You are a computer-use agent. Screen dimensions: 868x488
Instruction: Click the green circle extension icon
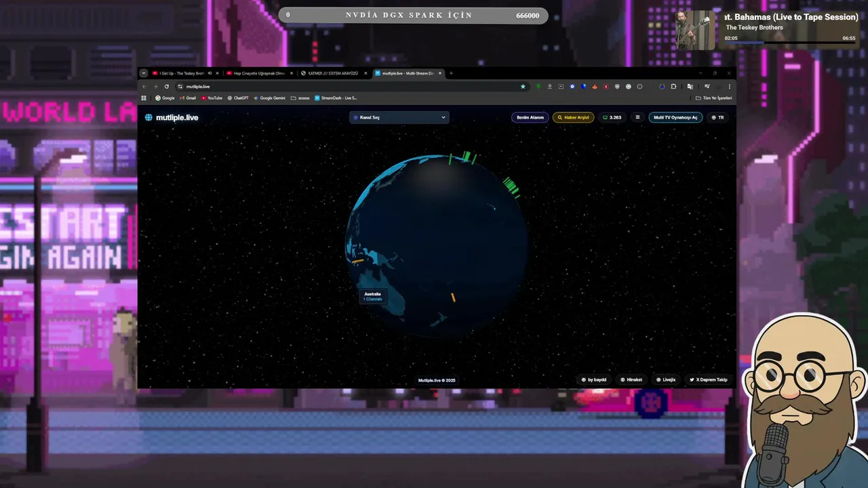coord(538,87)
